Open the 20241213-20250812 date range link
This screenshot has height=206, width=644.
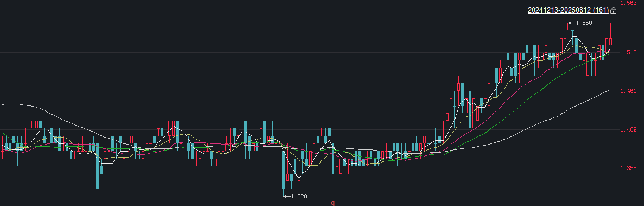click(568, 10)
